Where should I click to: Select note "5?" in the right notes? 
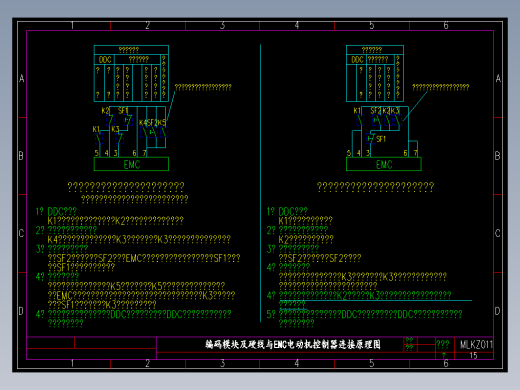[364, 318]
